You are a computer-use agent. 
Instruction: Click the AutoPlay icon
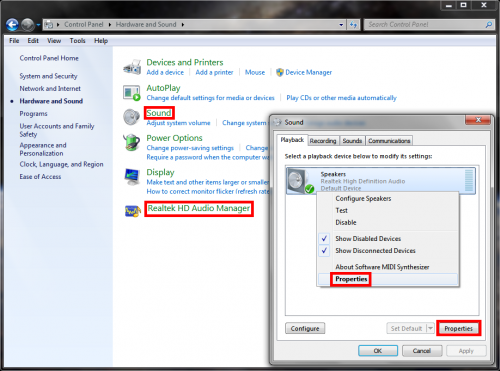click(x=132, y=93)
